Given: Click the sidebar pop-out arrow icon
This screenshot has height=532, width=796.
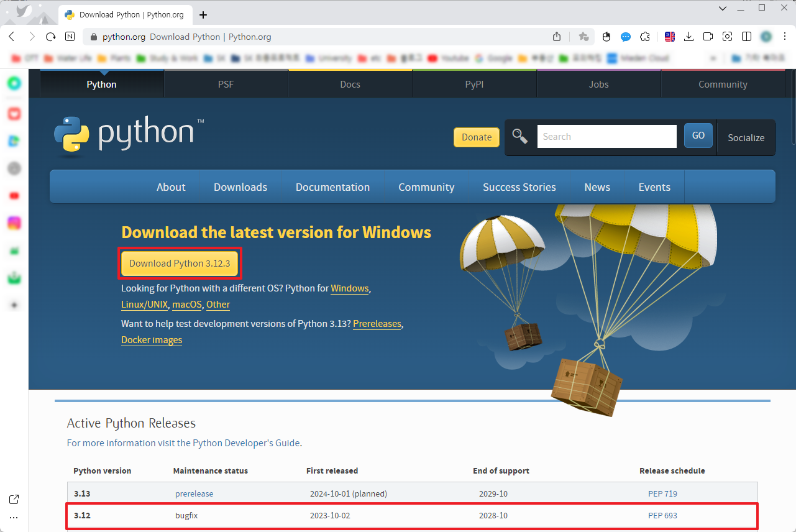Looking at the screenshot, I should [14, 499].
